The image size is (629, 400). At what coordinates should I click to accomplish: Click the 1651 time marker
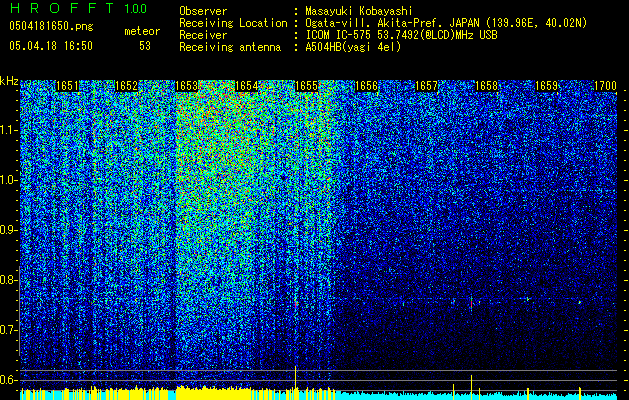click(67, 86)
